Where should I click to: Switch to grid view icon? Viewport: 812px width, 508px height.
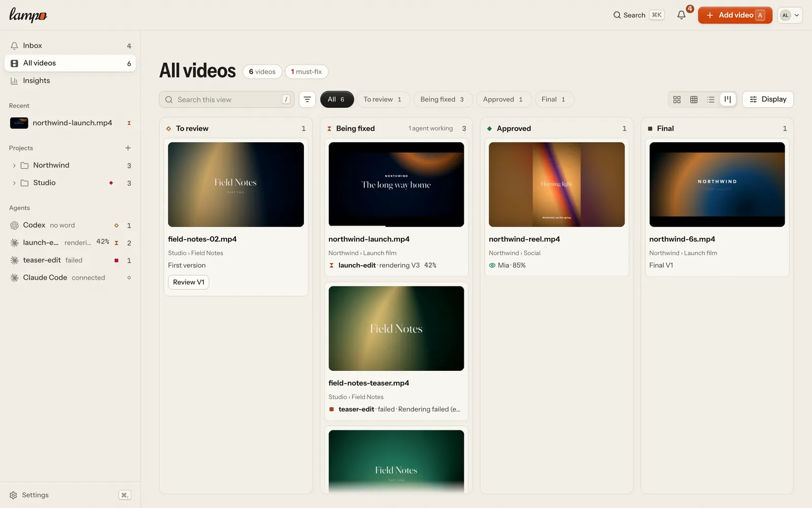point(676,100)
